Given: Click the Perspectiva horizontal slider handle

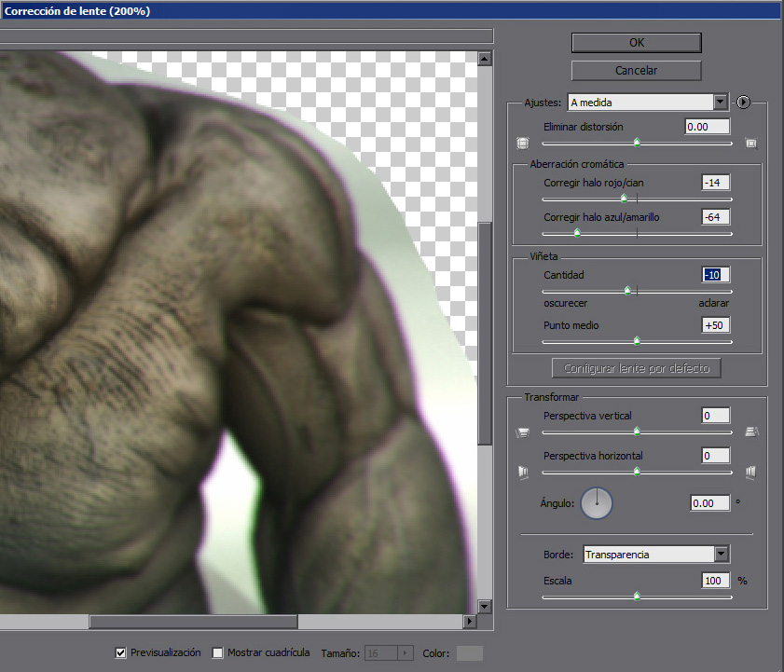Looking at the screenshot, I should click(x=637, y=471).
